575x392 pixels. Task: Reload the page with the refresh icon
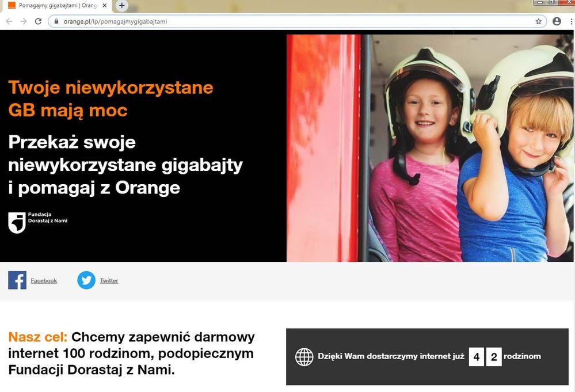pos(38,21)
